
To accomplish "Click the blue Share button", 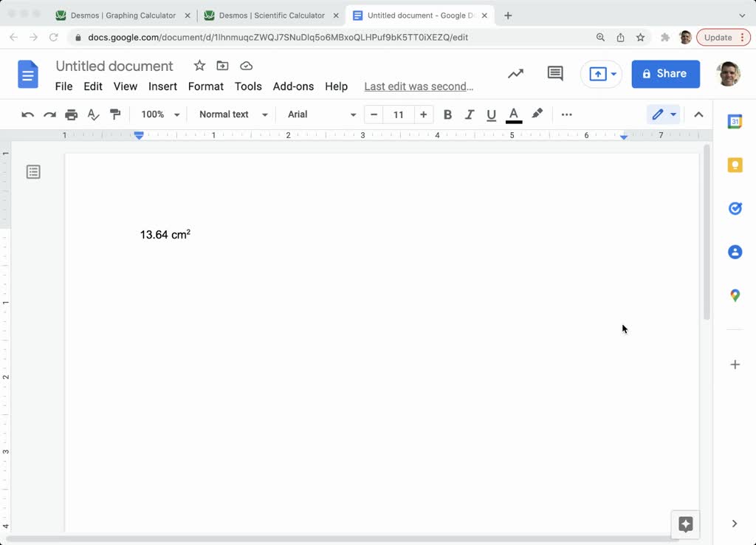I will coord(665,74).
